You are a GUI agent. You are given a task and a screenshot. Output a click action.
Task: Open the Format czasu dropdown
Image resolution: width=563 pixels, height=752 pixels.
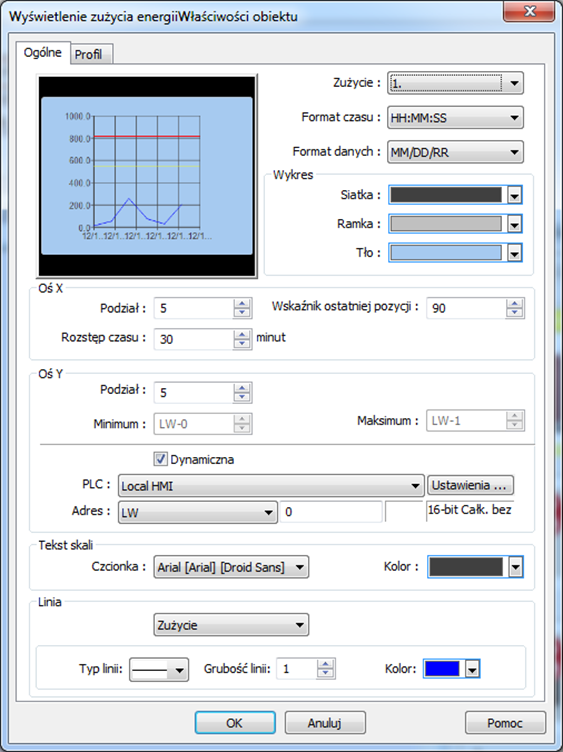[x=455, y=118]
